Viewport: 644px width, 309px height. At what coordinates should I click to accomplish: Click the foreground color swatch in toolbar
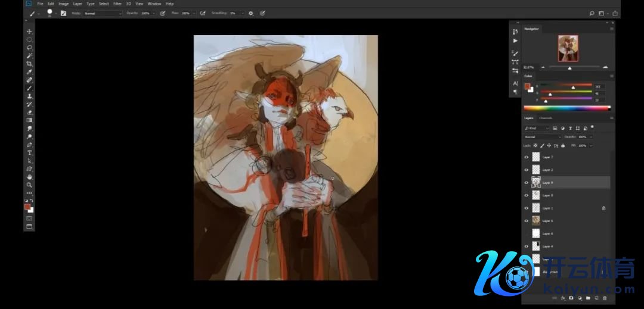(27, 207)
